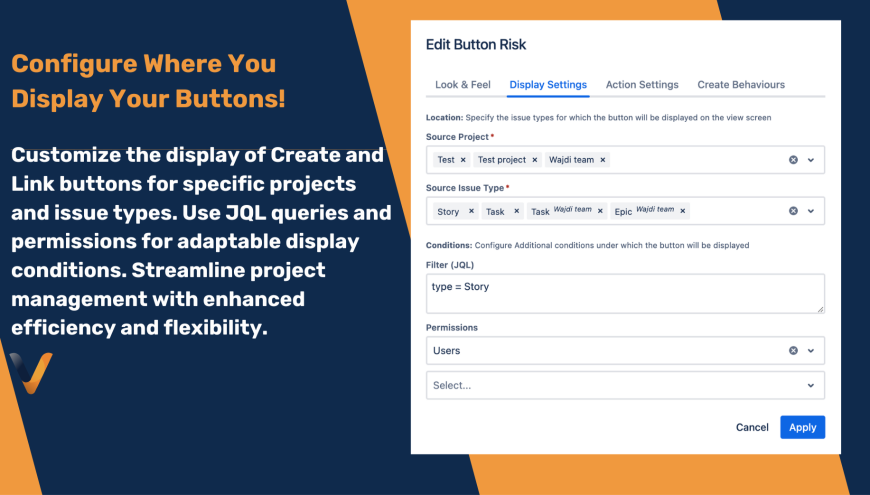
Task: Remove the Epic Wajdi team chip
Action: (x=682, y=211)
